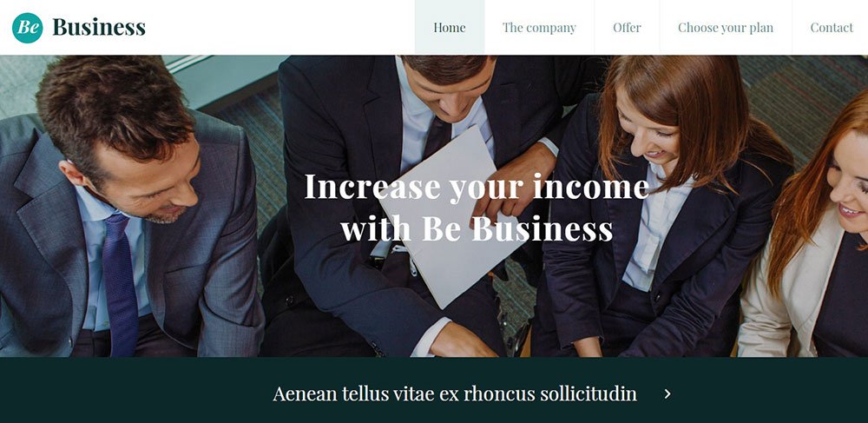Screen dimensions: 868x423
Task: Click the brown-haired woman's smiling face
Action: (x=650, y=133)
